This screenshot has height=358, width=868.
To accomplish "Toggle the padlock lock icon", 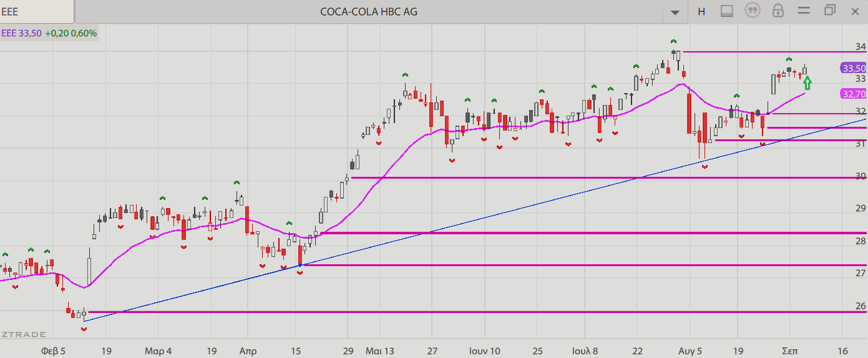I will (x=778, y=11).
